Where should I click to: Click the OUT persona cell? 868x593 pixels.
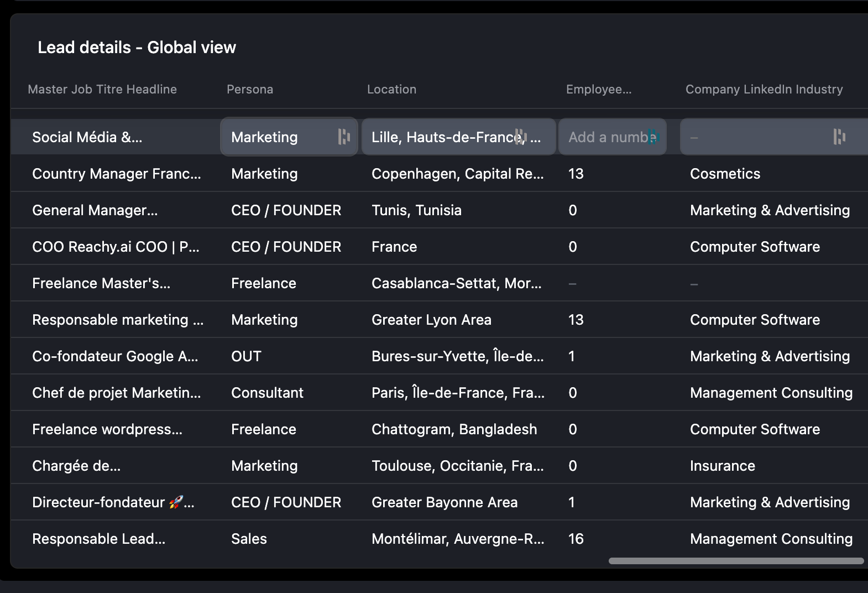point(246,356)
